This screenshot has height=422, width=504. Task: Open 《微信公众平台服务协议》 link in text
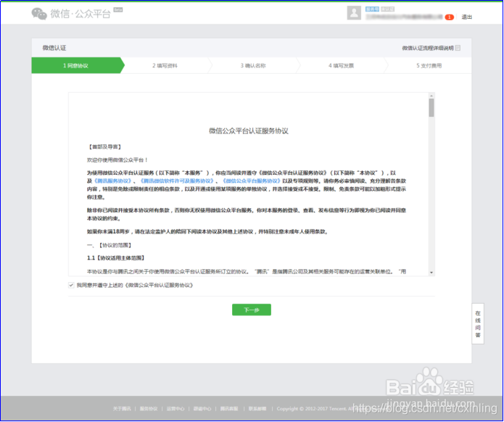252,181
